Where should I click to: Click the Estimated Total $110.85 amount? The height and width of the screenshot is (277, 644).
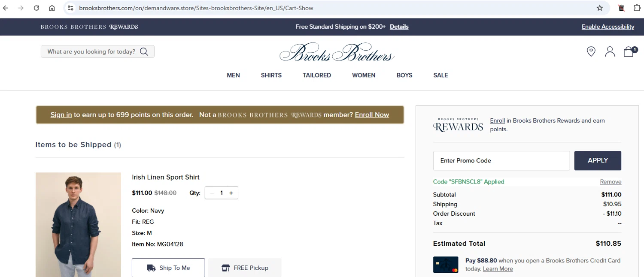tap(608, 244)
